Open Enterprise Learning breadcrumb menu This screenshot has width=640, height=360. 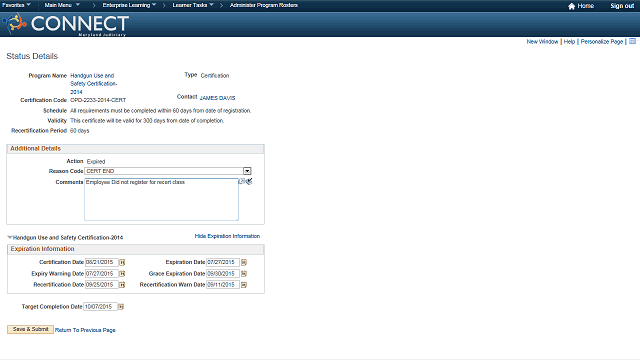(129, 5)
